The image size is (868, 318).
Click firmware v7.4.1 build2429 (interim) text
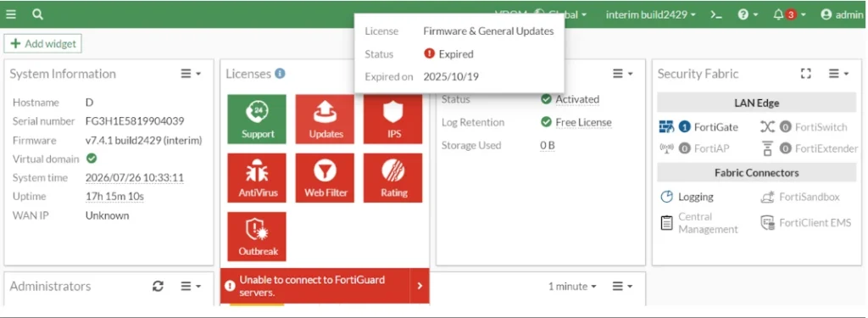(144, 140)
